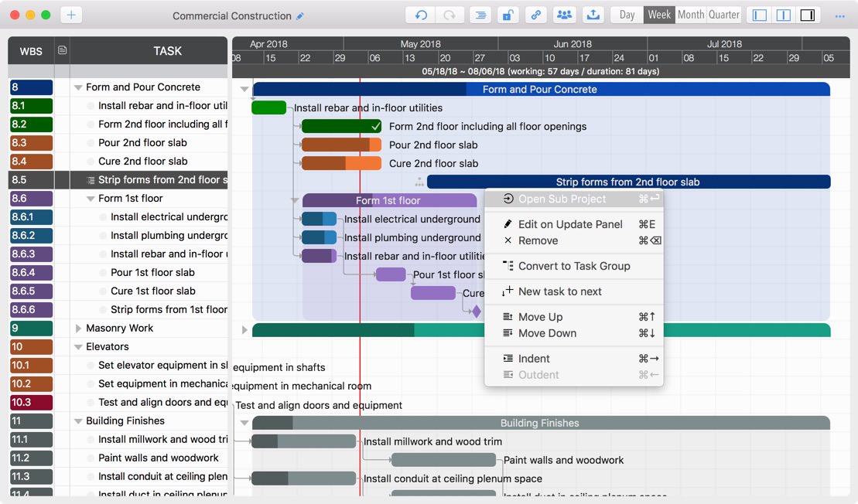858x504 pixels.
Task: Switch to split panel layout
Action: pos(784,15)
